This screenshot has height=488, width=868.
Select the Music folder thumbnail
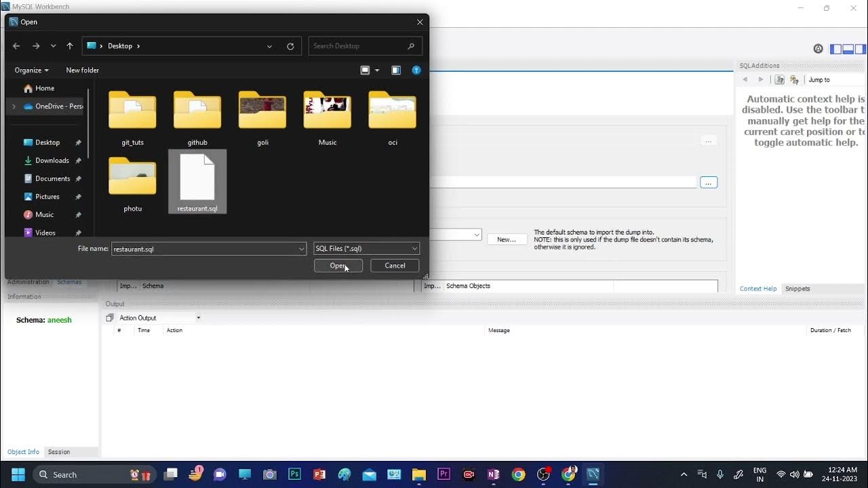328,118
